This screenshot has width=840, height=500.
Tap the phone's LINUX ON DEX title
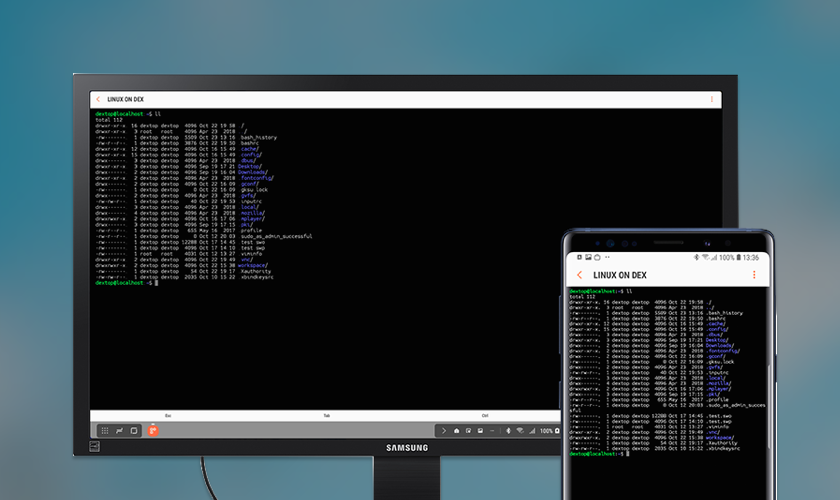tap(620, 275)
